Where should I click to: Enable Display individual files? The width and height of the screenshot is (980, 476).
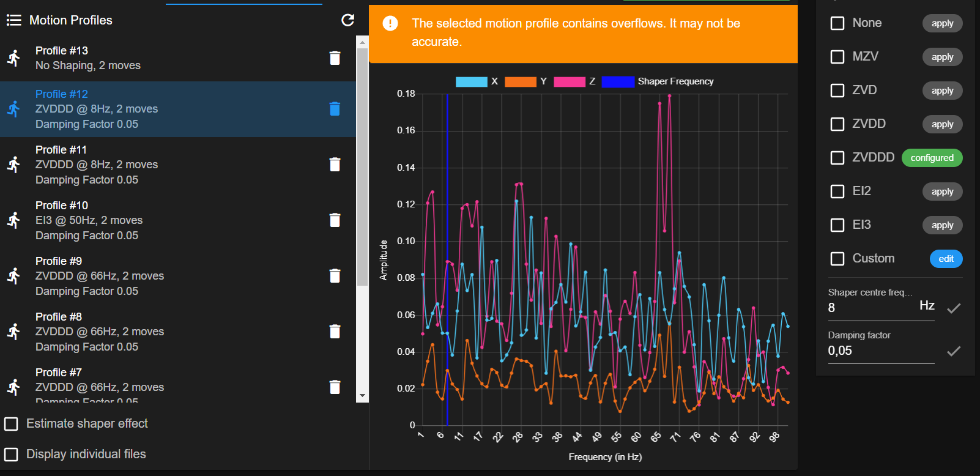click(x=11, y=455)
